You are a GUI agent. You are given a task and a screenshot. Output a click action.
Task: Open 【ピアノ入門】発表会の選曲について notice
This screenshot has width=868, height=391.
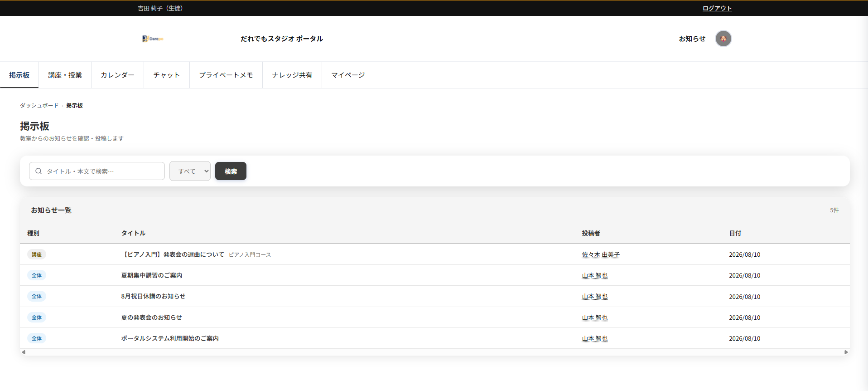coord(173,254)
